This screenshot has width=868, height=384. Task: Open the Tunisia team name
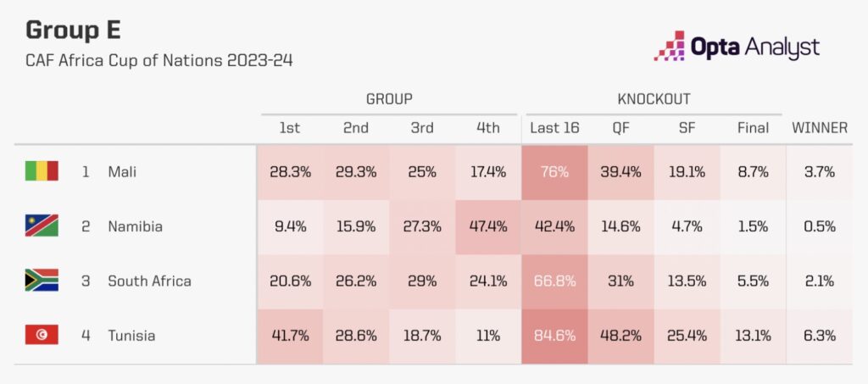click(x=131, y=335)
